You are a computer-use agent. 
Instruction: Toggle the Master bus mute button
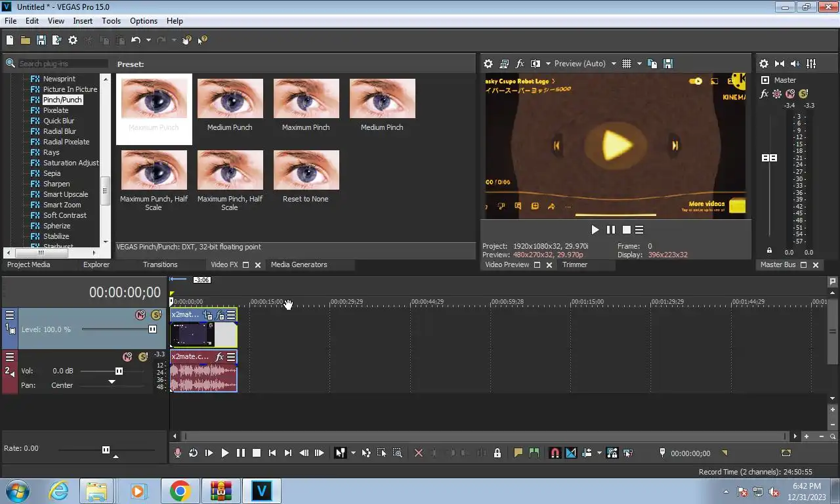(790, 94)
